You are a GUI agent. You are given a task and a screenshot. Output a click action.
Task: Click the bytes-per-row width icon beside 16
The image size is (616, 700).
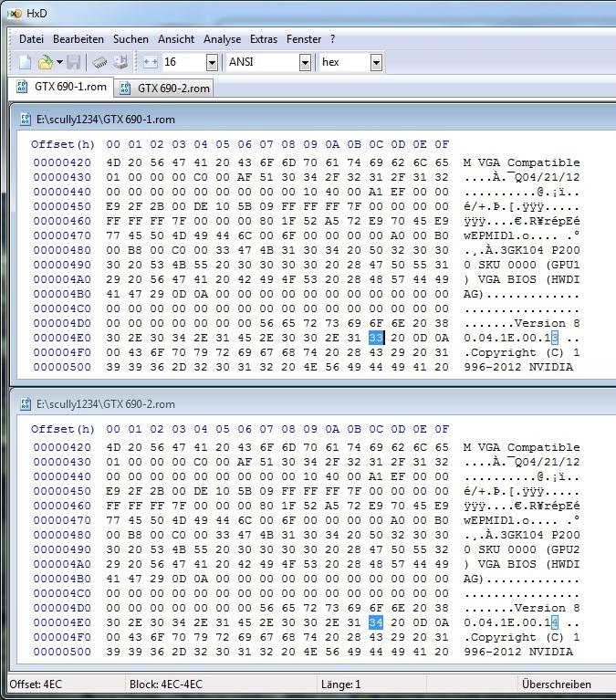point(151,62)
